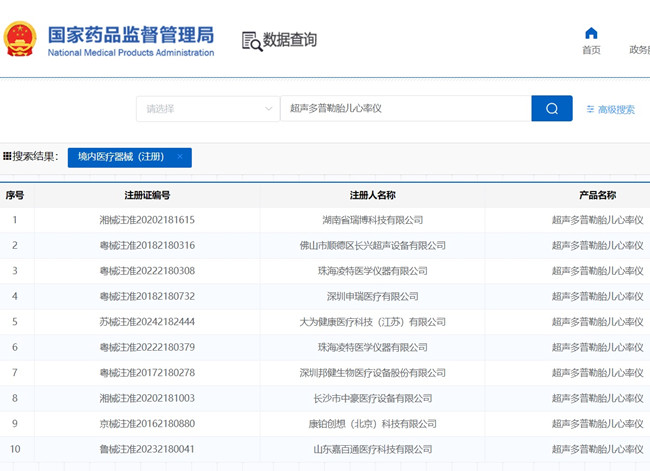This screenshot has width=650, height=471.
Task: Select registration number 鲁械注准20232180041
Action: [x=147, y=449]
